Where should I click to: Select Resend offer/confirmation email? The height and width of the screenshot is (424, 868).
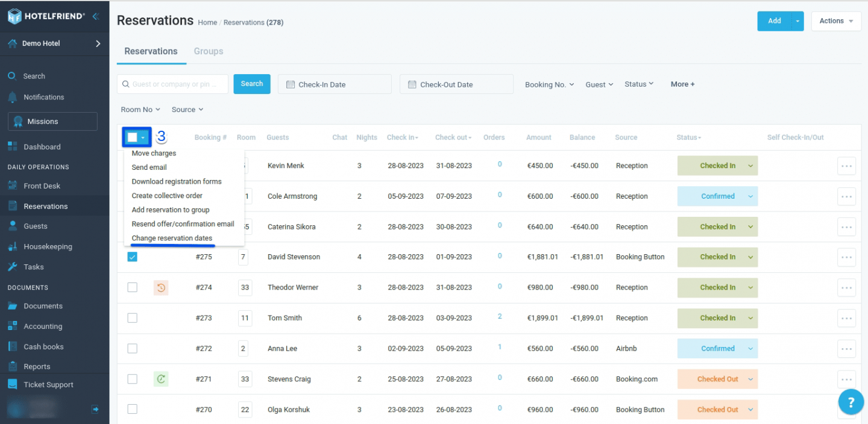click(x=183, y=224)
